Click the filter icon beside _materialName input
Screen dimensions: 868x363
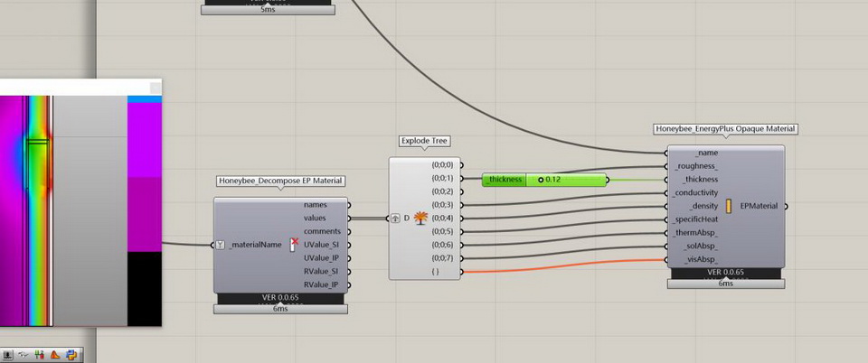click(221, 245)
